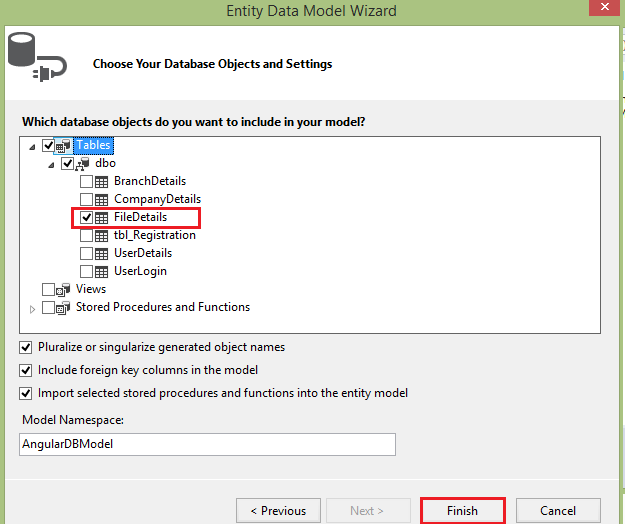
Task: Check the CompanyDetails checkbox
Action: (x=86, y=200)
